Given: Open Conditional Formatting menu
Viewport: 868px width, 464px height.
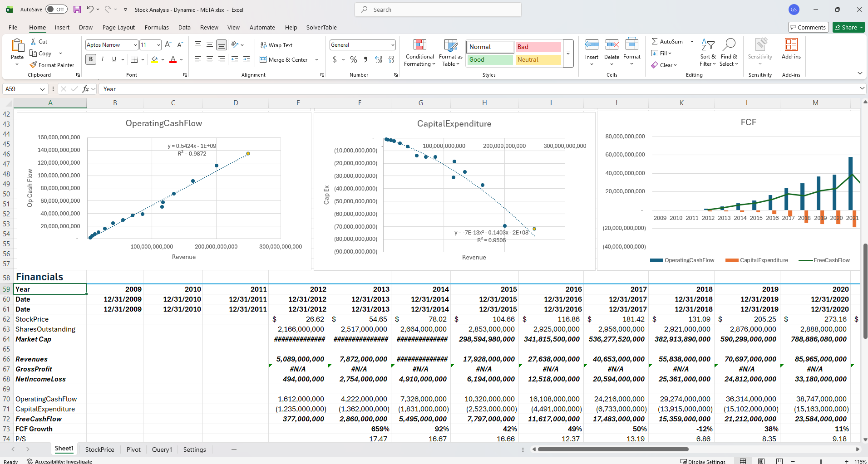Looking at the screenshot, I should click(x=420, y=53).
